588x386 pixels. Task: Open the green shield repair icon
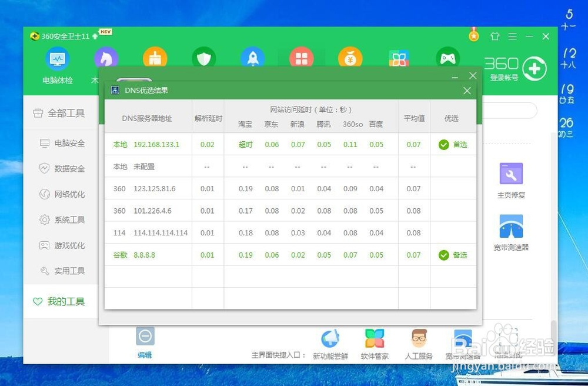pos(203,58)
